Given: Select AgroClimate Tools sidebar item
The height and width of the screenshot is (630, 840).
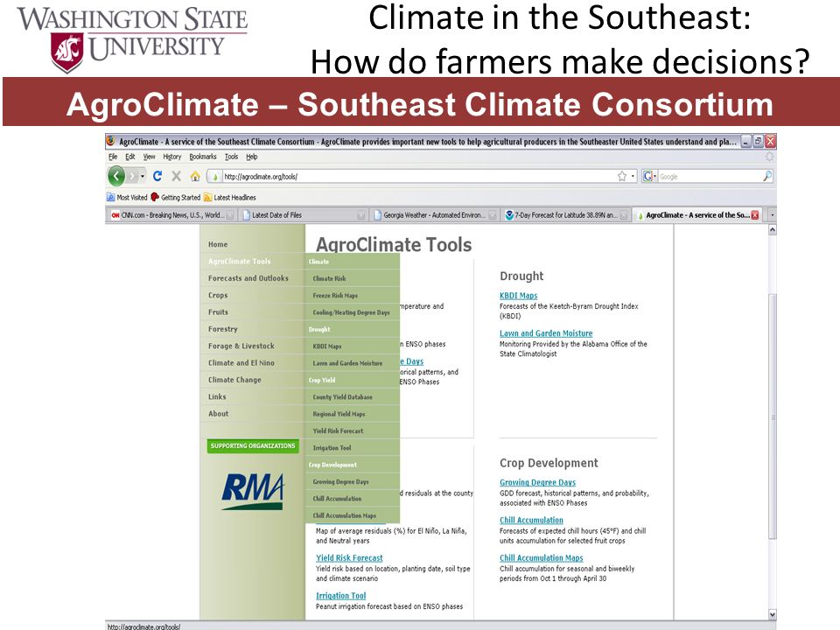Looking at the screenshot, I should [x=240, y=261].
